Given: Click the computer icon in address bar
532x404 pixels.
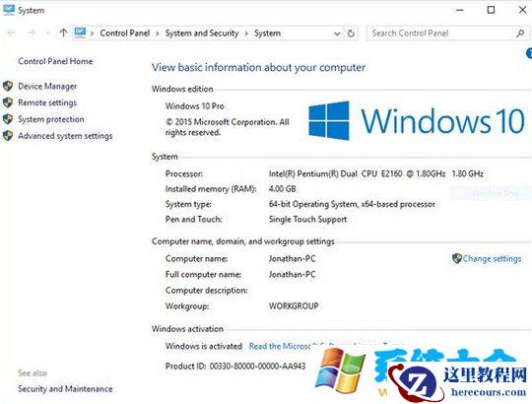Looking at the screenshot, I should click(x=81, y=33).
